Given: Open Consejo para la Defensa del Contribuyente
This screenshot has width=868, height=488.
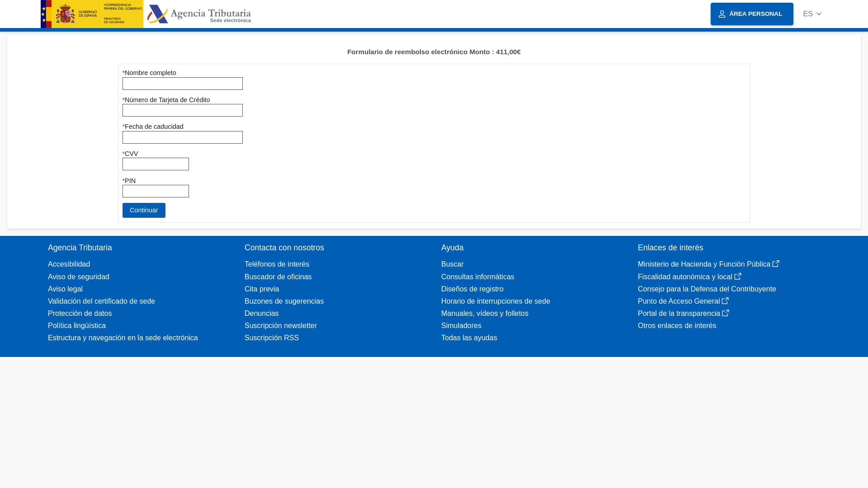Looking at the screenshot, I should [707, 289].
